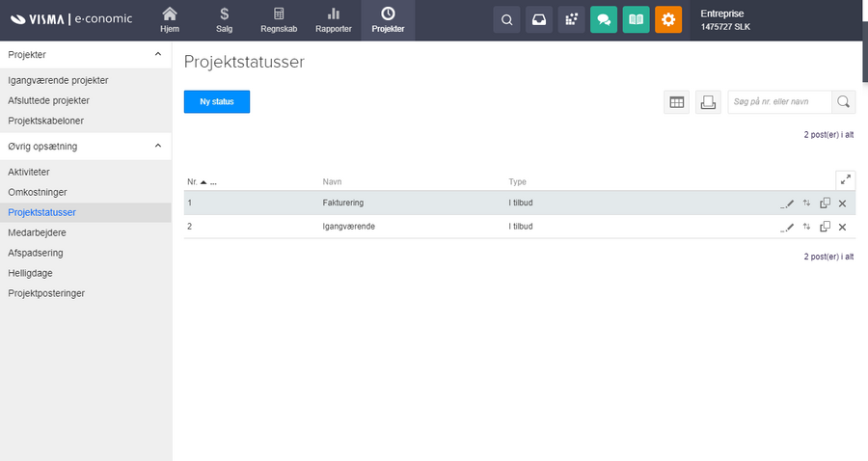Edit the Fakturering status with pencil icon
Viewport: 868px width, 461px height.
point(787,203)
